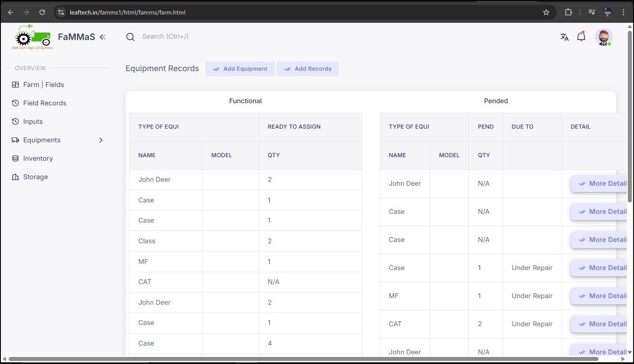Click the browser forward arrow

tap(26, 12)
